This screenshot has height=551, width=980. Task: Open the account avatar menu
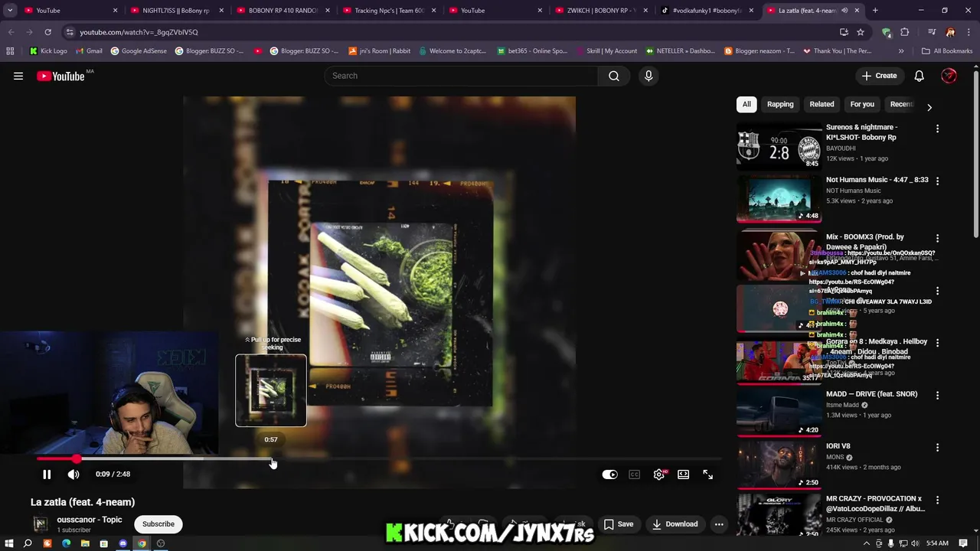tap(949, 76)
